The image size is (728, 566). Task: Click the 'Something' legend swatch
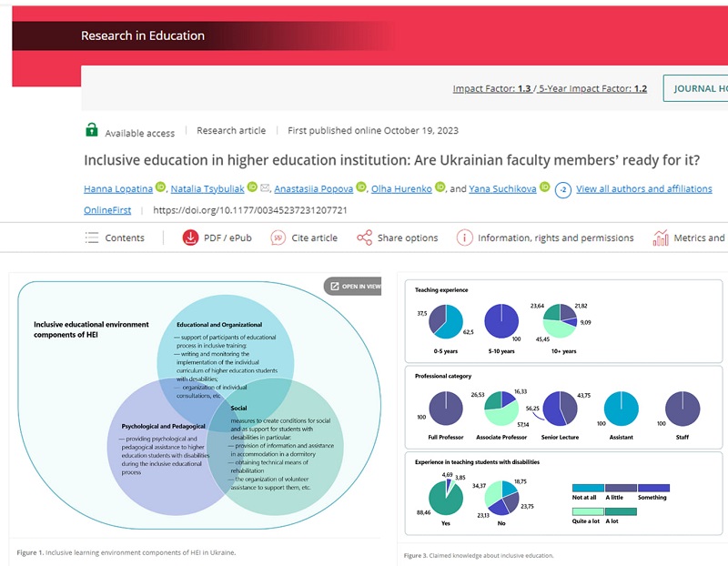(653, 488)
